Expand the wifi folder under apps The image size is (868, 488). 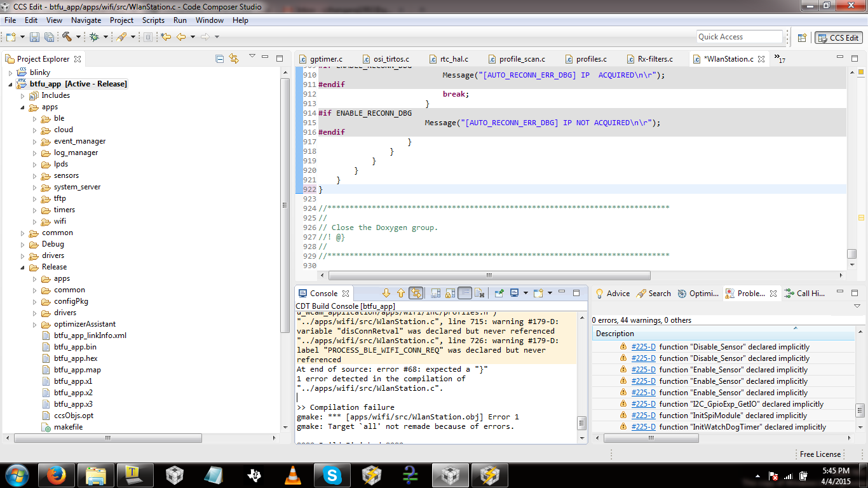coord(35,221)
